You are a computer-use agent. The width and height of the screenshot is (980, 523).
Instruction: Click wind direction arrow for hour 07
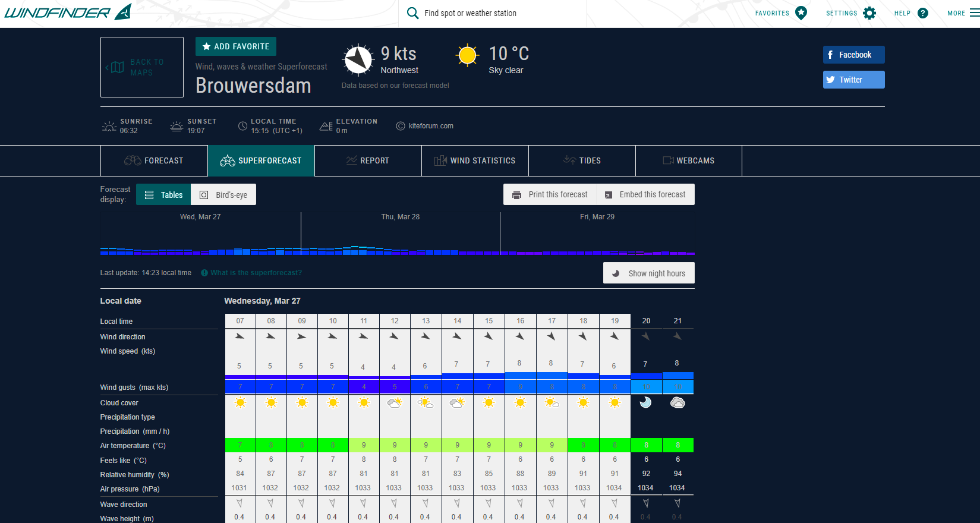[x=240, y=336]
